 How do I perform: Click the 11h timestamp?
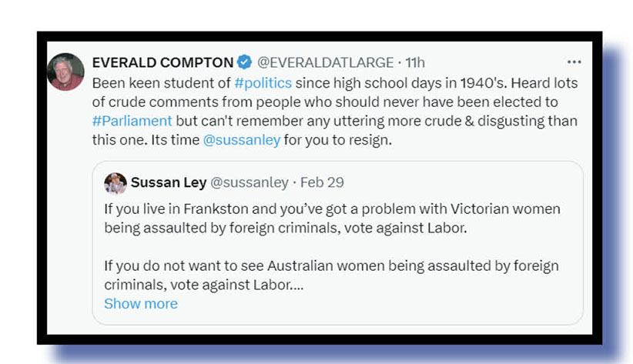(x=414, y=62)
